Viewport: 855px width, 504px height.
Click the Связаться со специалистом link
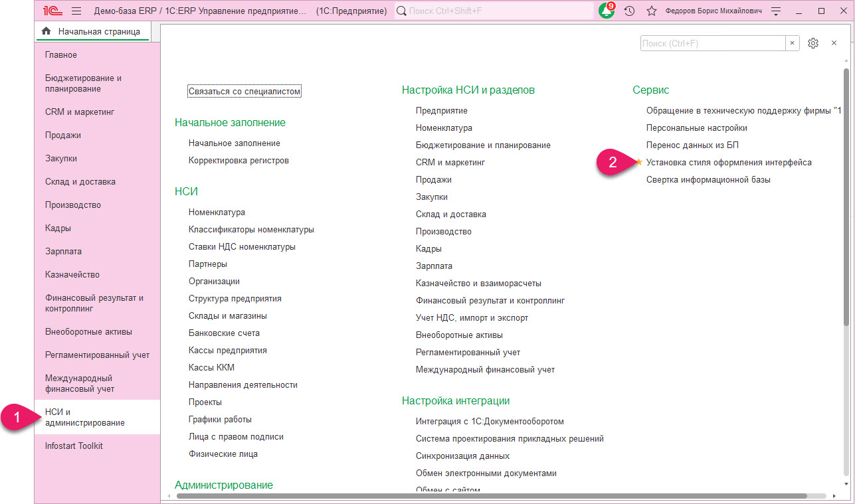244,92
